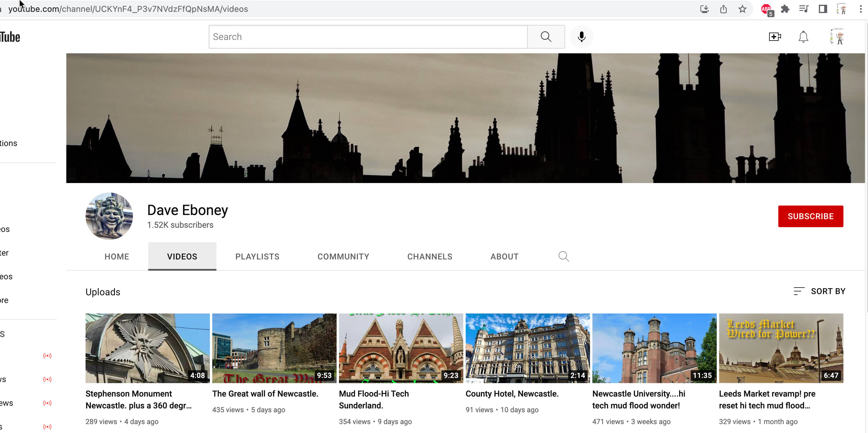
Task: Switch to the HOME tab
Action: pos(117,256)
